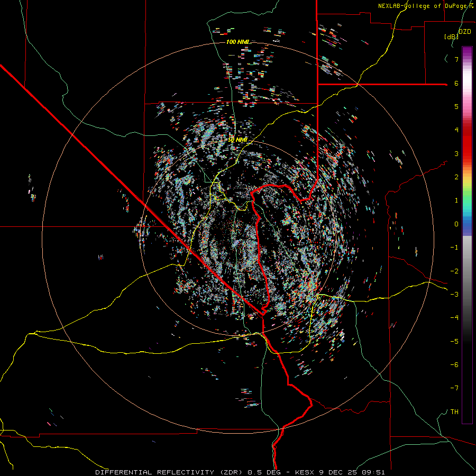Click the -1 value on the color scale
The width and height of the screenshot is (476, 476).
click(454, 248)
